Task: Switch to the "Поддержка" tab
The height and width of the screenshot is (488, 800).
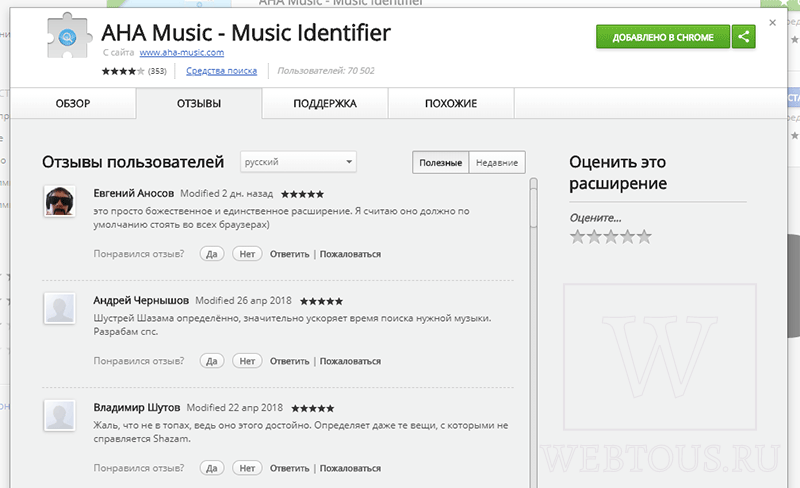Action: 325,104
